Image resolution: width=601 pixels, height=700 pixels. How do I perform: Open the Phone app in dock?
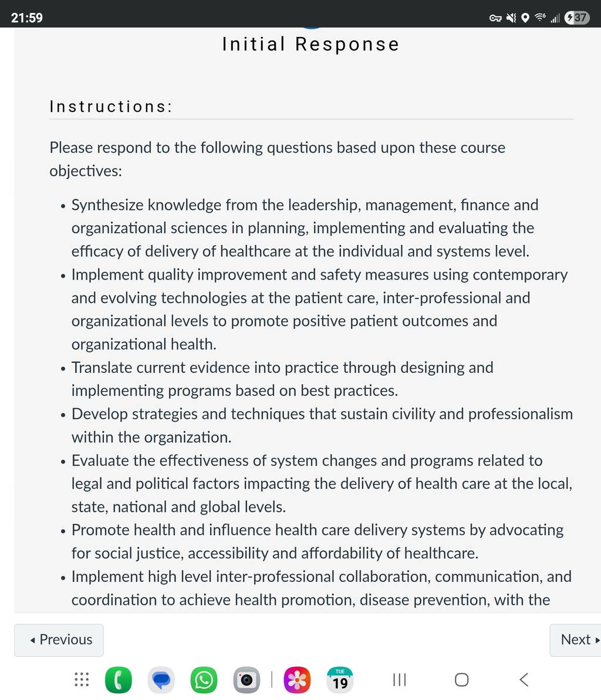coord(118,680)
